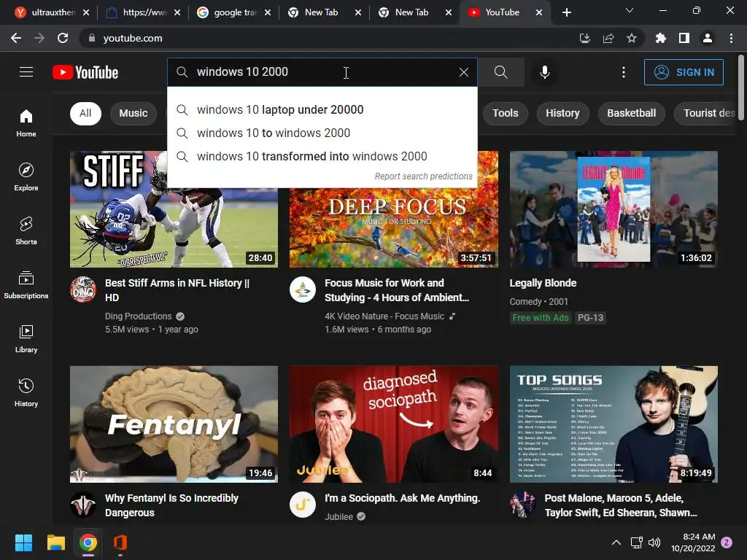Open diagnosed sociopath video thumbnail

(393, 424)
